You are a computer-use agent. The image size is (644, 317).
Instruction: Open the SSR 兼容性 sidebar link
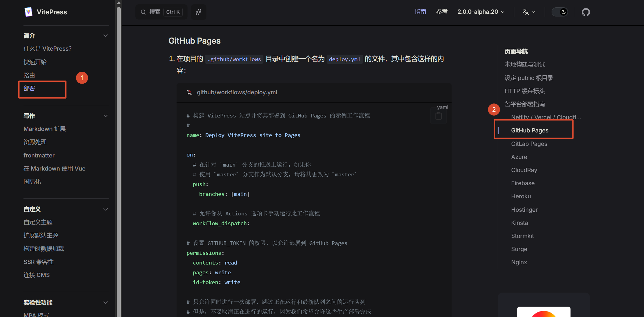click(39, 262)
